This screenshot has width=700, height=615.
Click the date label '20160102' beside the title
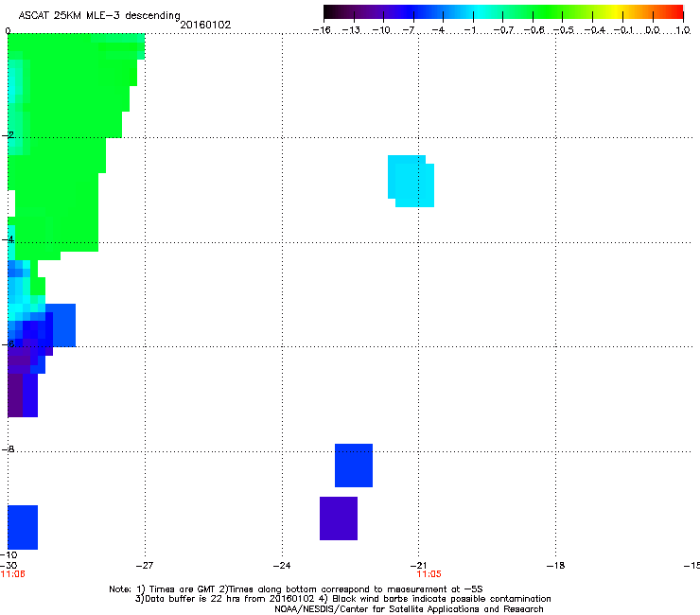tap(205, 25)
